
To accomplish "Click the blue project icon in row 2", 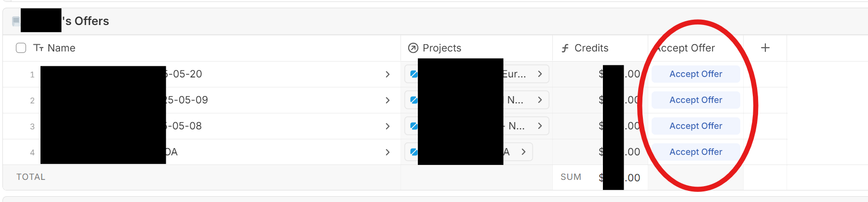I will [414, 100].
